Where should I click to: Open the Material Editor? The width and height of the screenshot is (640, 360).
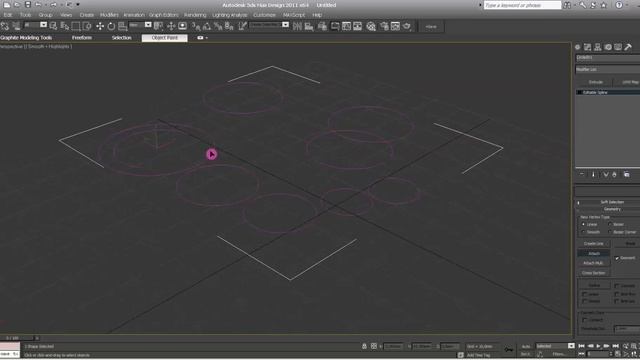point(371,26)
